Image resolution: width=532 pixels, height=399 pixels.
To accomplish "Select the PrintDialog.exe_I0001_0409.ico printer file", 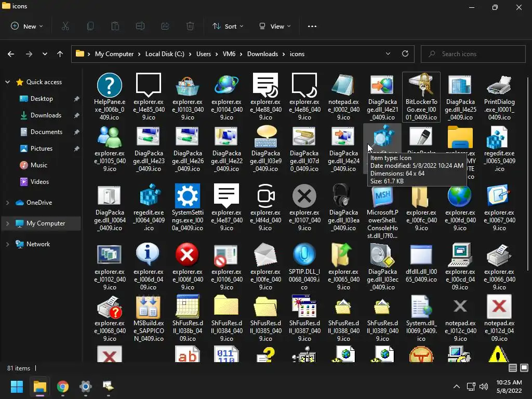I will click(x=499, y=97).
